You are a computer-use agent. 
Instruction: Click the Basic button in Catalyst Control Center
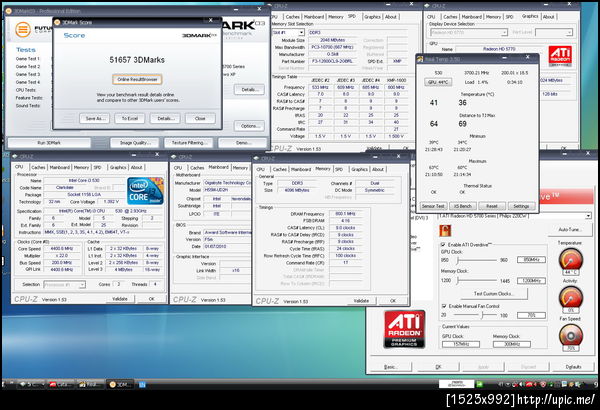tap(390, 367)
